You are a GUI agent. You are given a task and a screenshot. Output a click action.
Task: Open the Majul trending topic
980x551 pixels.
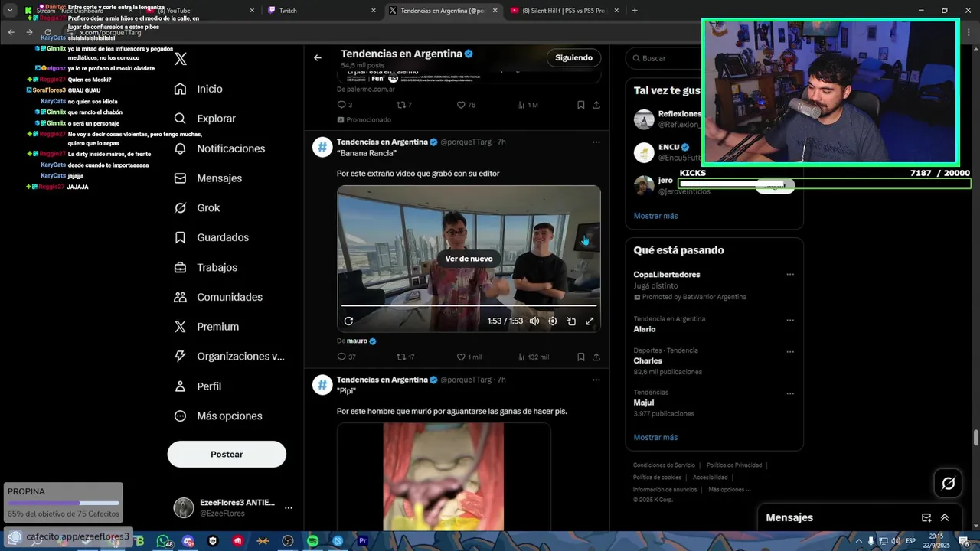pyautogui.click(x=644, y=403)
